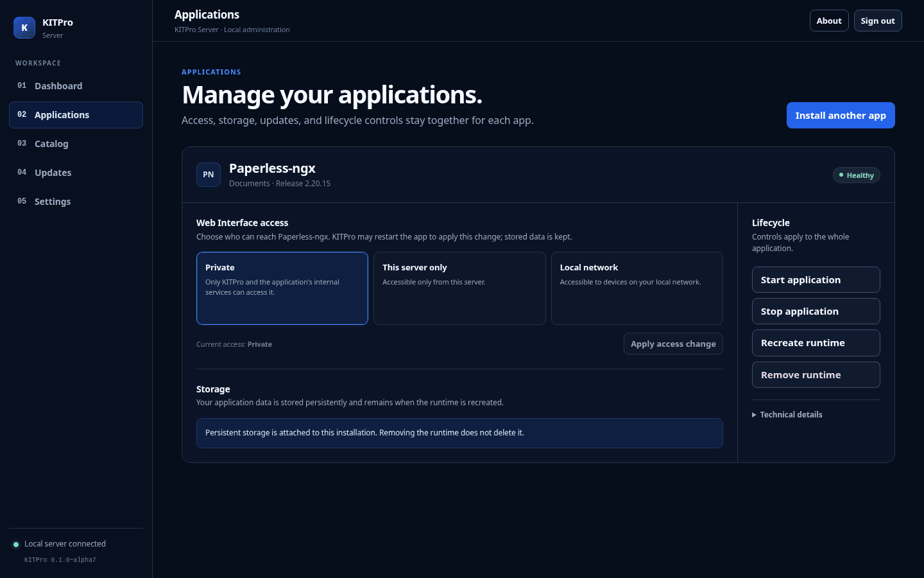Click Recreate runtime button
Screen dimensions: 924x578
tap(816, 343)
